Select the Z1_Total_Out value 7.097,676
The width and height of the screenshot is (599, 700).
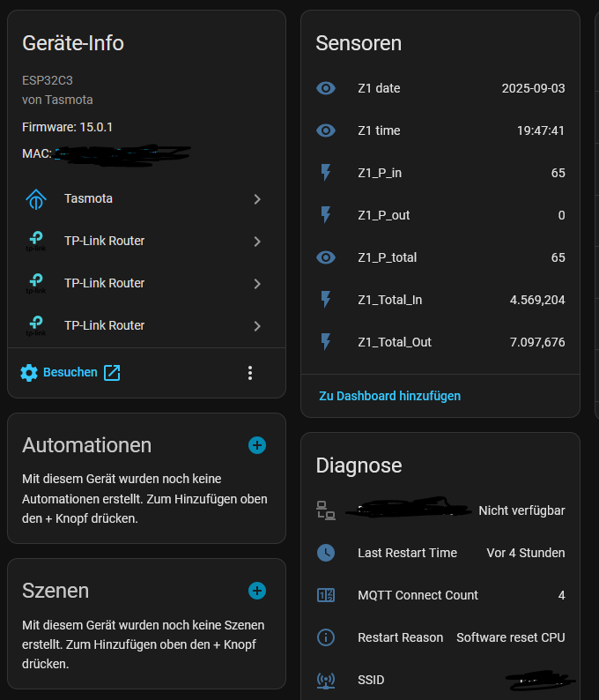point(536,342)
